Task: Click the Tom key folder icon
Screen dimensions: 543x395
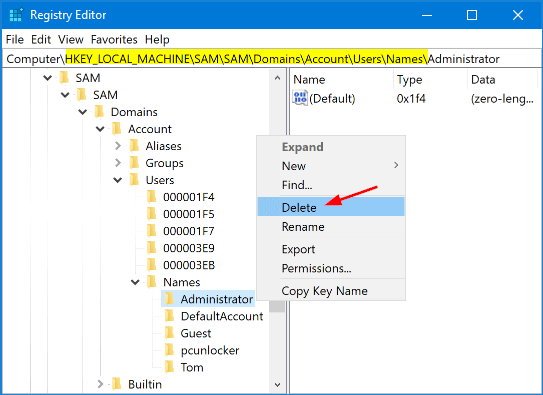Action: (169, 367)
